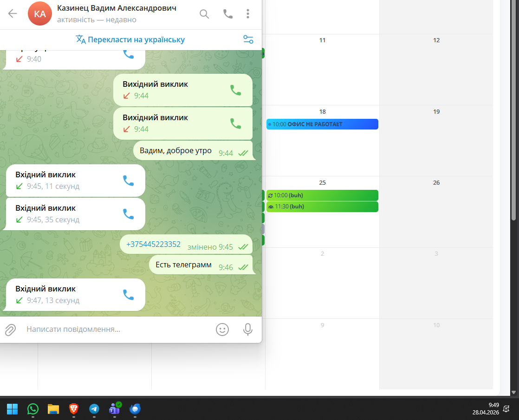Open Brave browser from the taskbar
Viewport: 519px width, 420px height.
pyautogui.click(x=74, y=409)
